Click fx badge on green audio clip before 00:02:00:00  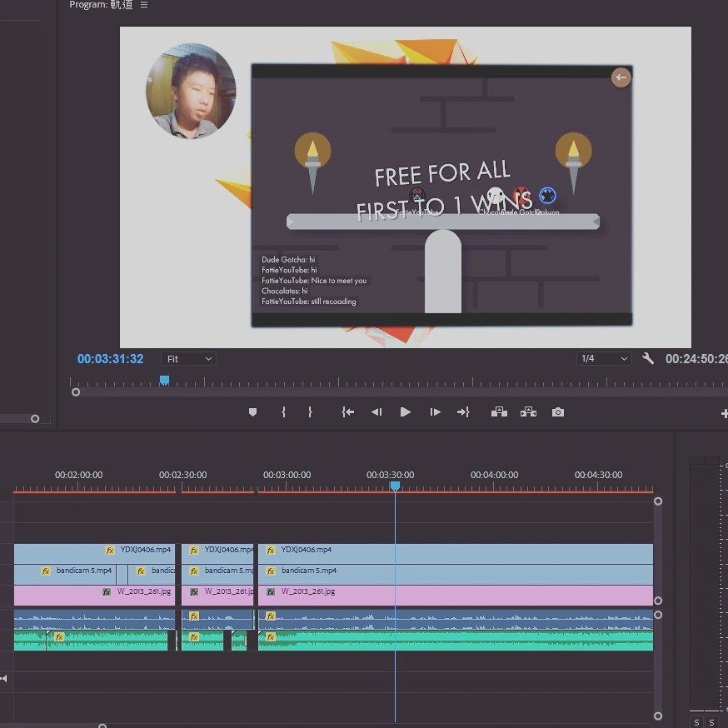pyautogui.click(x=59, y=637)
